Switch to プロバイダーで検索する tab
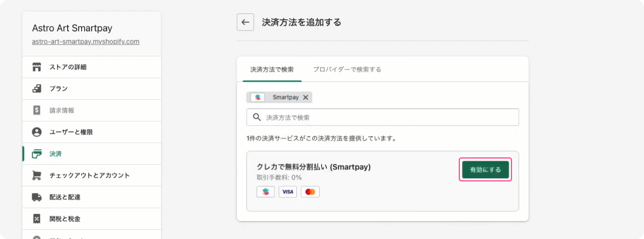 click(347, 70)
